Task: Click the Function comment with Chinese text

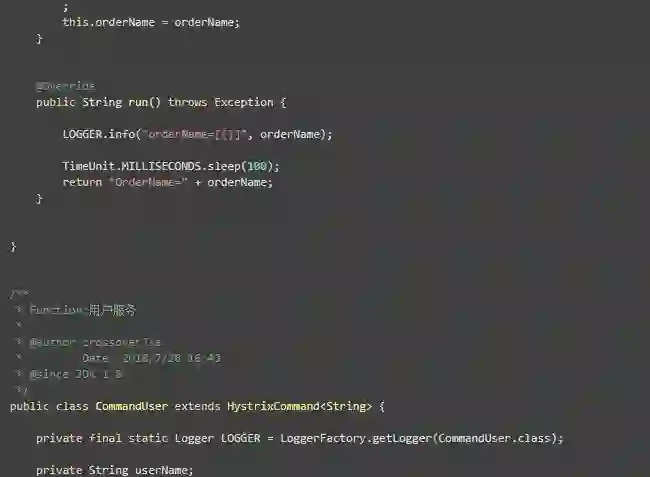Action: tap(82, 310)
